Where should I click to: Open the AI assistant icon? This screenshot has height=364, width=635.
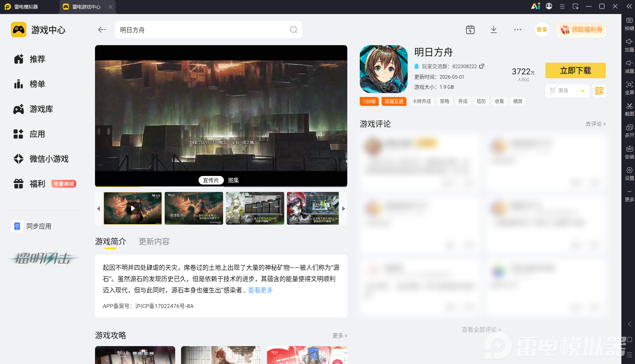coord(536,6)
